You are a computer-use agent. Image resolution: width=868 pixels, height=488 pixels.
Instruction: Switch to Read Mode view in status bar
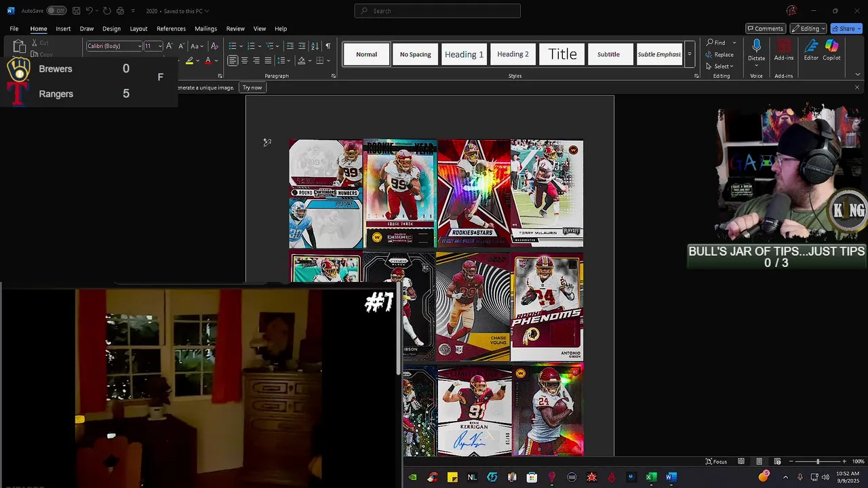coord(741,462)
